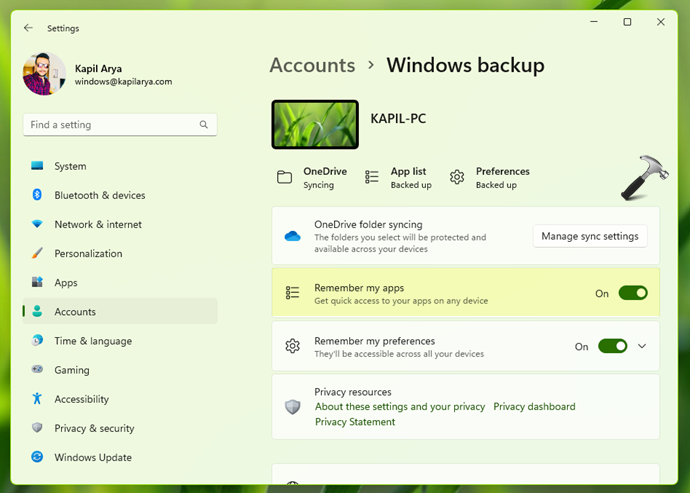
Task: Disable the Remember my preferences switch
Action: pos(612,346)
